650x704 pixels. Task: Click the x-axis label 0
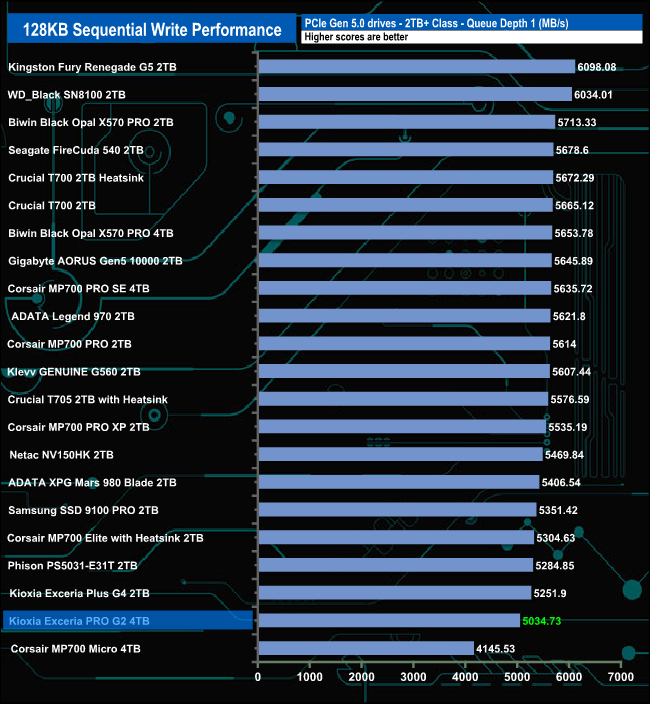pos(258,677)
